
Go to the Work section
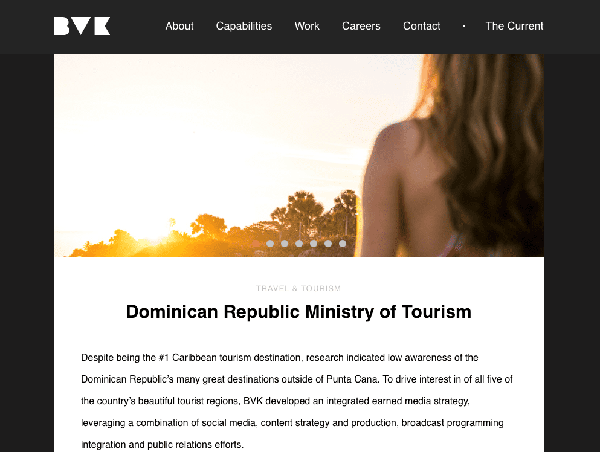(307, 26)
